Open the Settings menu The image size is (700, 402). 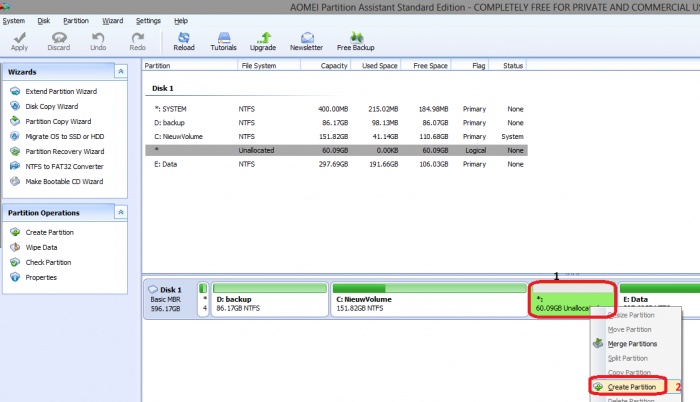[x=148, y=21]
